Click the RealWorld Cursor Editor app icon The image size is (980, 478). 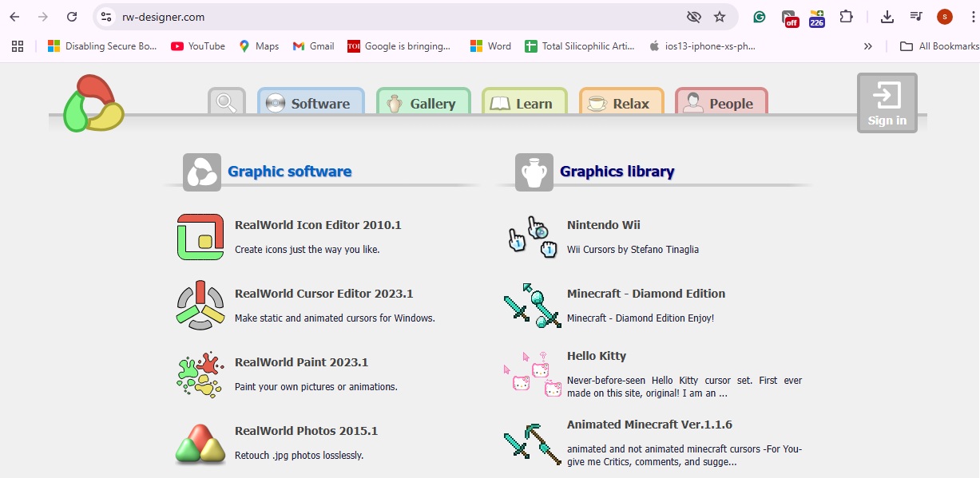(200, 305)
